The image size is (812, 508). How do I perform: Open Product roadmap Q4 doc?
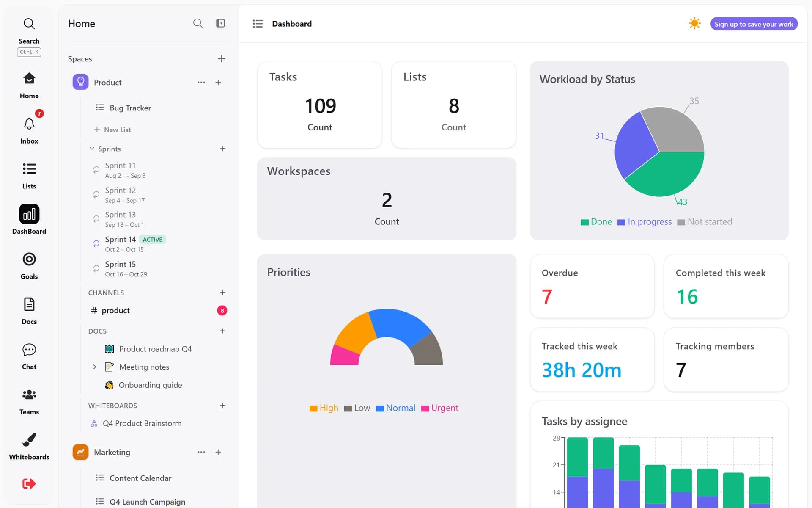(155, 349)
